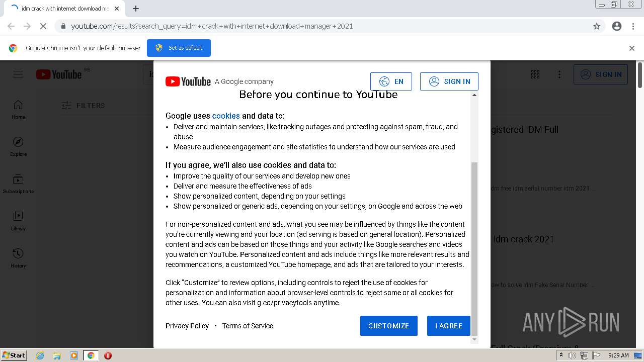The height and width of the screenshot is (362, 644).
Task: Open the 'Idm crack 2021' video title
Action: pyautogui.click(x=523, y=239)
